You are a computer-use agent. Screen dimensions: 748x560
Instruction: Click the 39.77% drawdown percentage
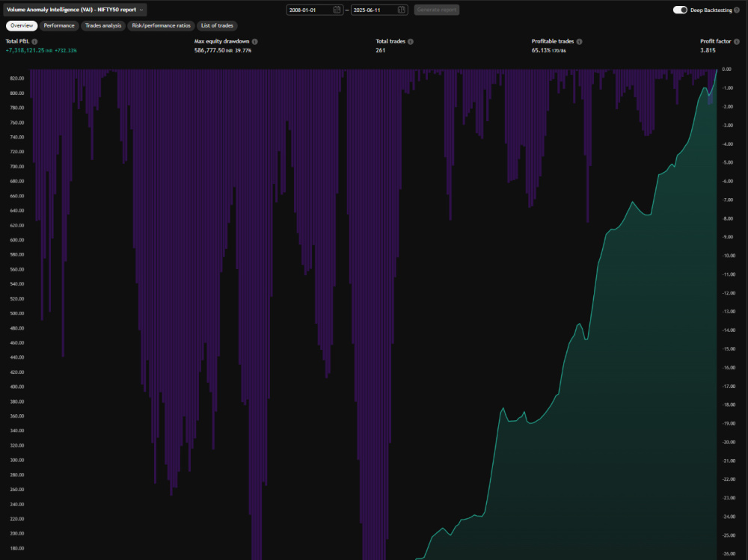243,51
